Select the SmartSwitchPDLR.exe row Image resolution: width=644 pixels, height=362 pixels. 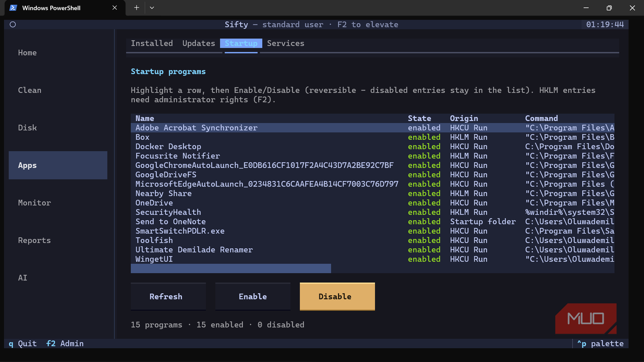pos(373,231)
